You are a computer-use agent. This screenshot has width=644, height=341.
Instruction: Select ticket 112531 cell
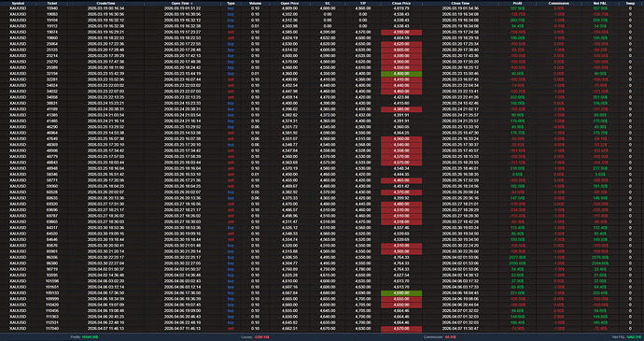[x=51, y=322]
